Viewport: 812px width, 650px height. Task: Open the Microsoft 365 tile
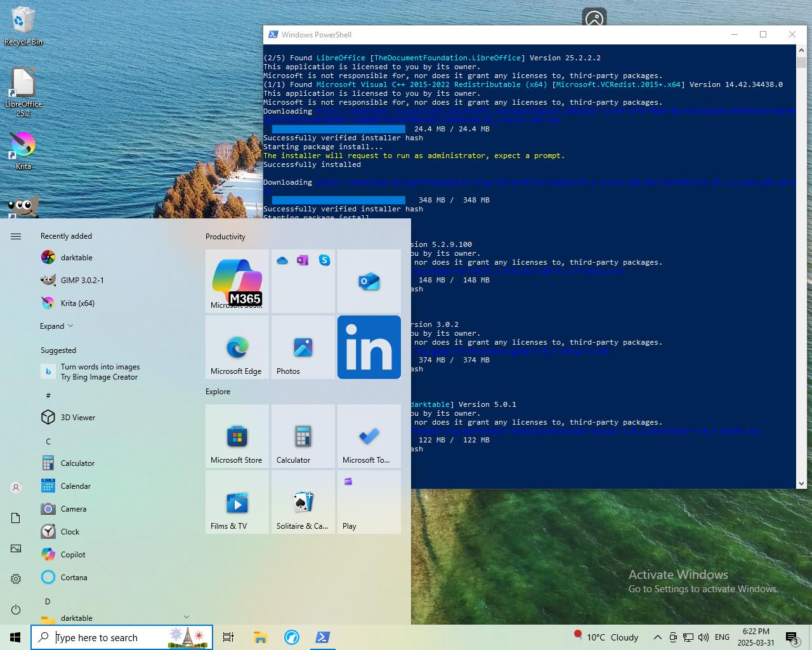pyautogui.click(x=237, y=281)
